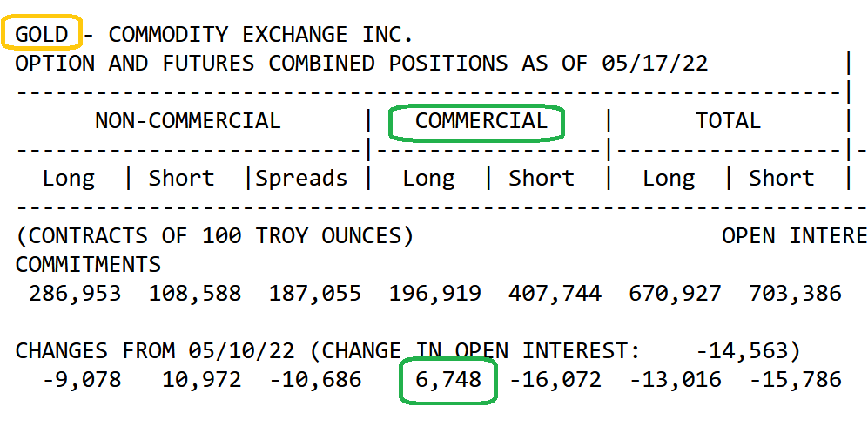Click the 703,386 total short value
Viewport: 868px width, 427px height.
pos(796,294)
